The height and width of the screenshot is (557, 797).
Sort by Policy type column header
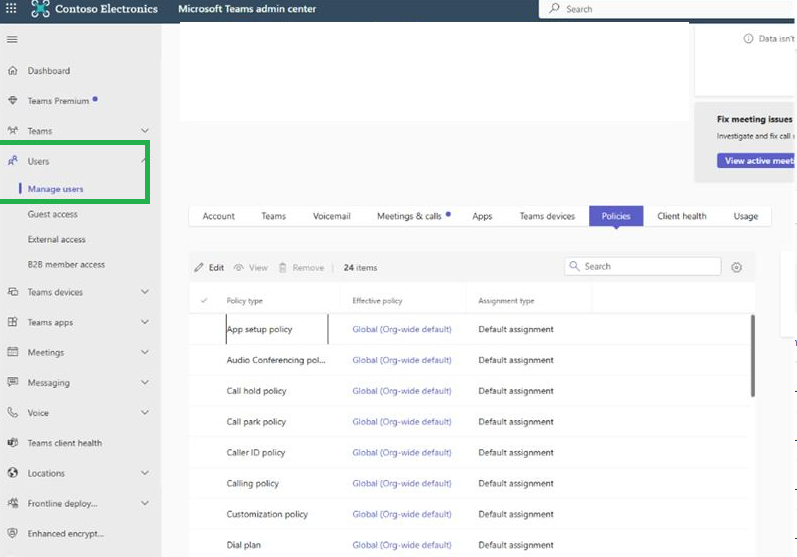(x=244, y=300)
